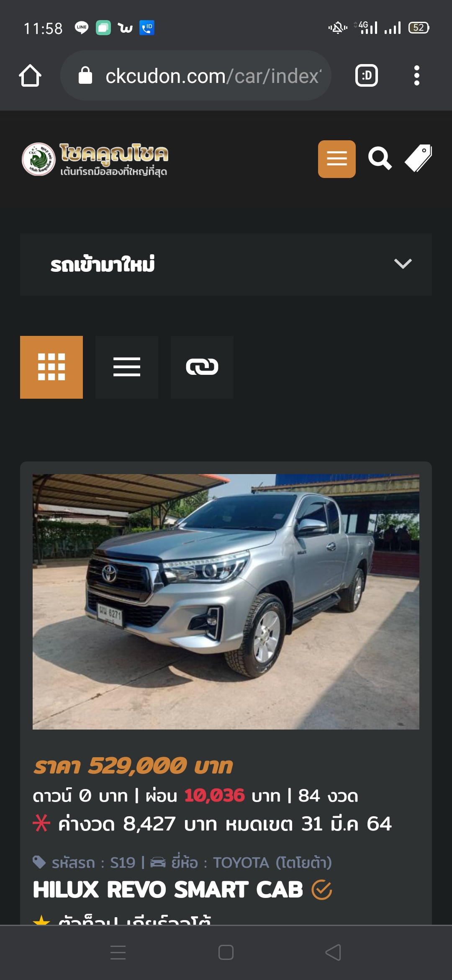Open the price tag icon
Image resolution: width=452 pixels, height=980 pixels.
click(x=418, y=158)
